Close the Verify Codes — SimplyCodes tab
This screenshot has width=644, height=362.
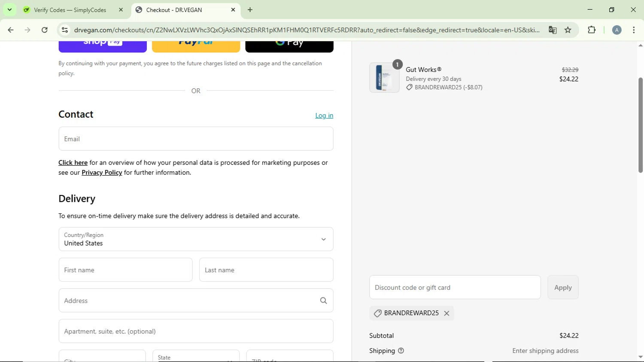pyautogui.click(x=121, y=10)
